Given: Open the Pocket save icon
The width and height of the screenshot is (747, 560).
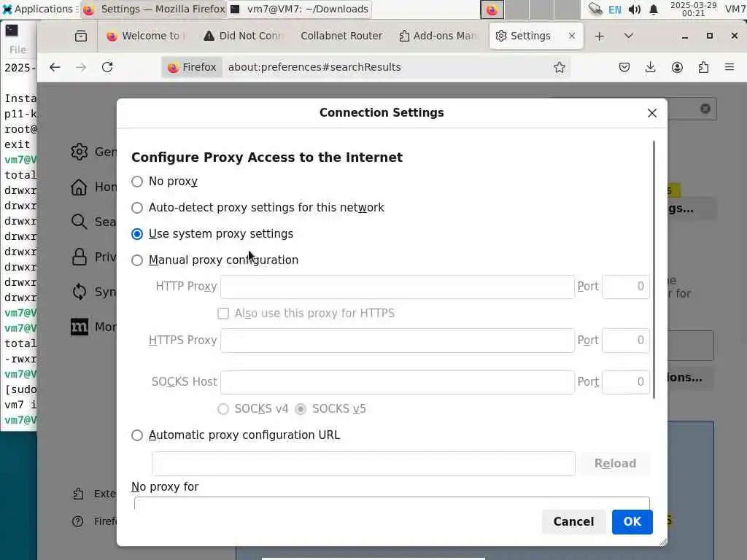Looking at the screenshot, I should 624,67.
